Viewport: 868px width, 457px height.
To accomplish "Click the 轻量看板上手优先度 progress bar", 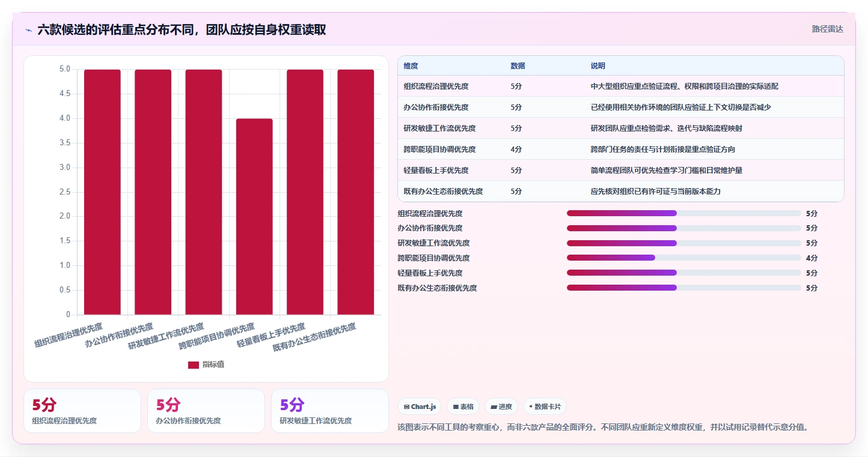I will coord(684,273).
